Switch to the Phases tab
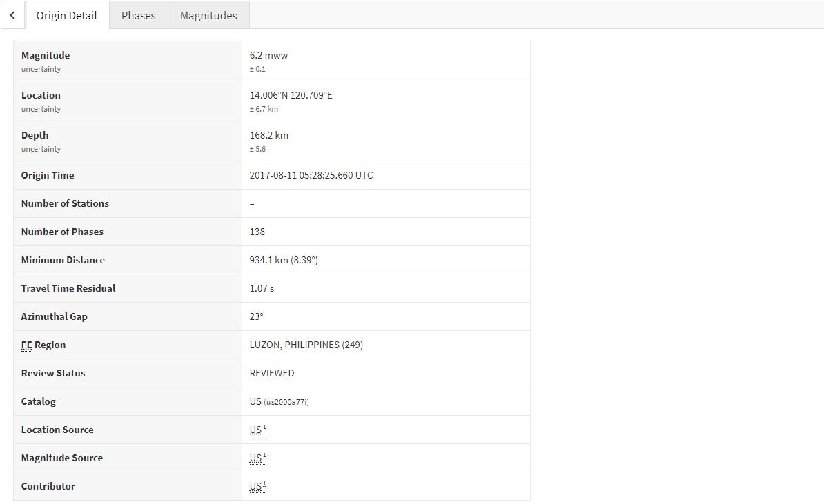 coord(138,15)
